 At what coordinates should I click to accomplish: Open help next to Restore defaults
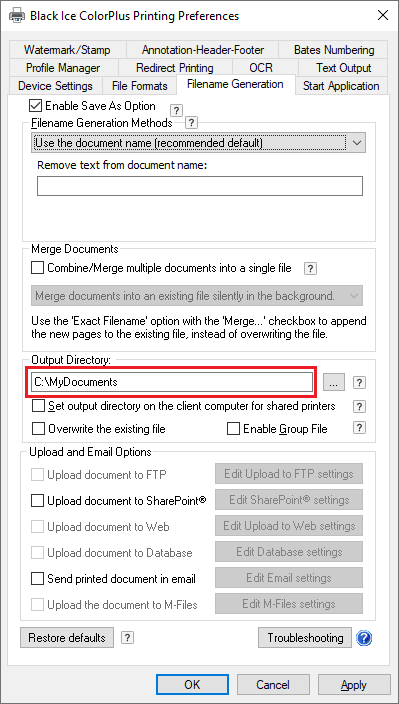click(x=127, y=638)
